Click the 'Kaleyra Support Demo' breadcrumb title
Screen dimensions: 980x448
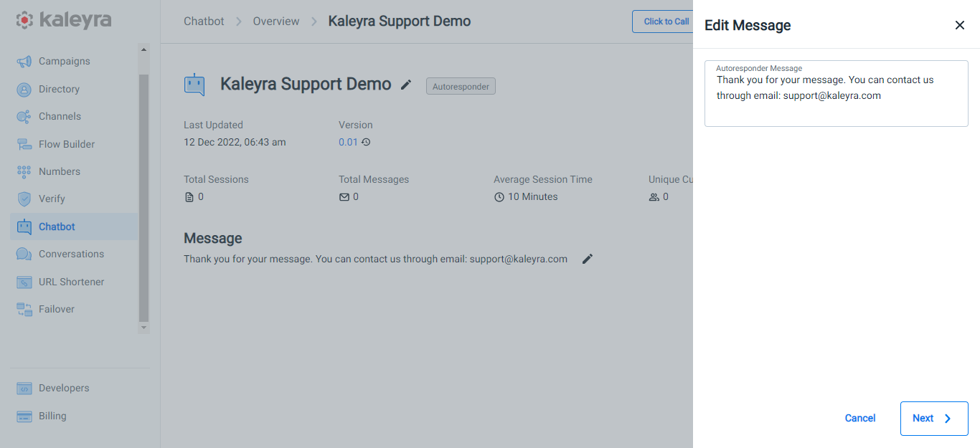pyautogui.click(x=400, y=22)
